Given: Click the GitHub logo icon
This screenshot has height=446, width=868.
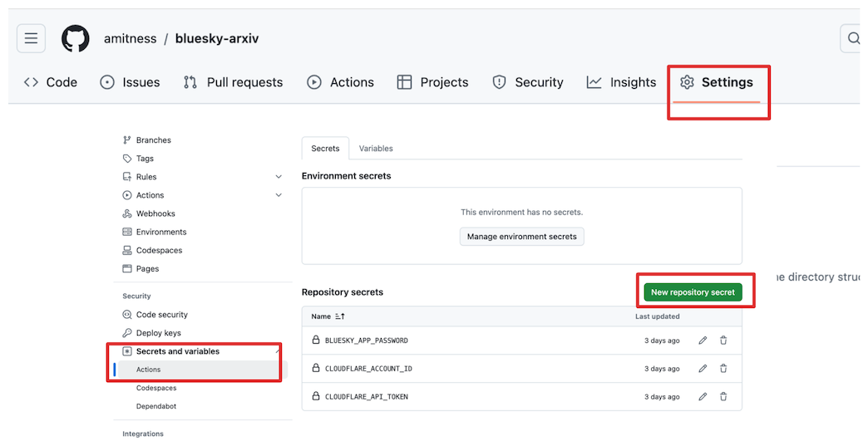Looking at the screenshot, I should [x=76, y=38].
